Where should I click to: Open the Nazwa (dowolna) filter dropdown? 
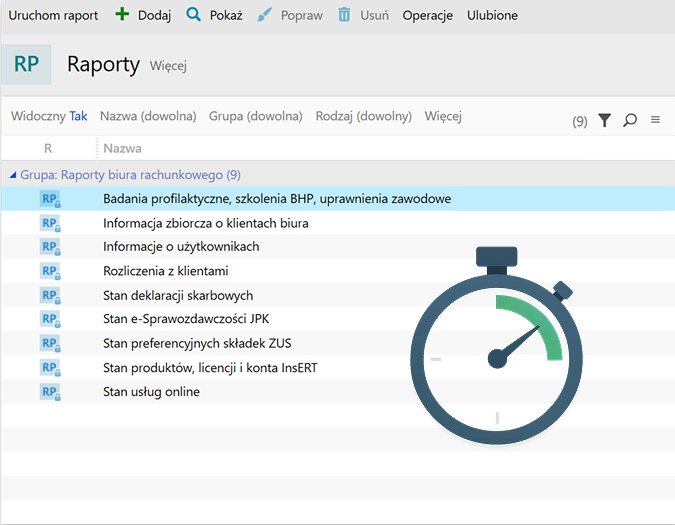(x=148, y=116)
